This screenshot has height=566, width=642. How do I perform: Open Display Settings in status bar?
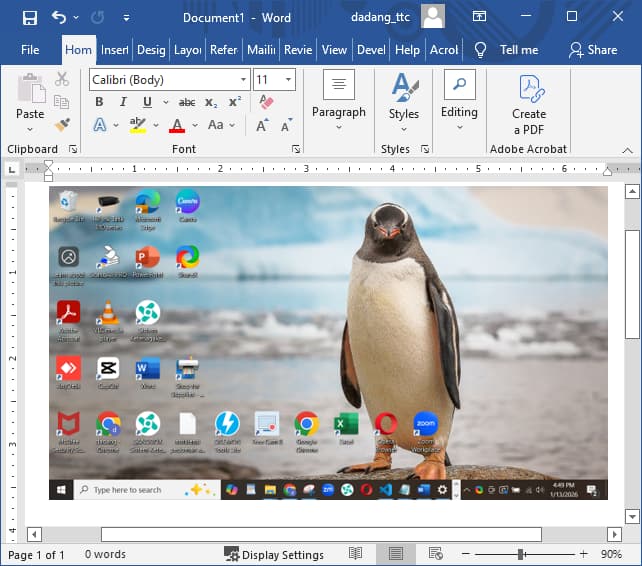coord(274,555)
